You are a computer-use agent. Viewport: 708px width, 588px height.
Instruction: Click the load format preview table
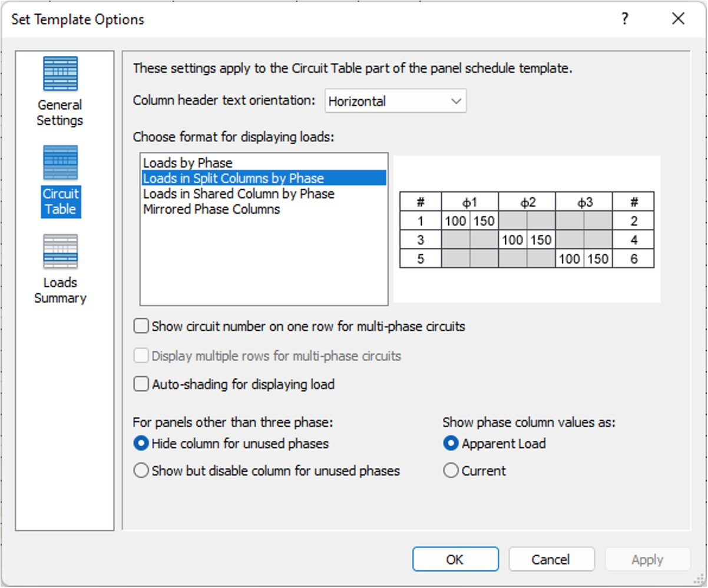527,230
